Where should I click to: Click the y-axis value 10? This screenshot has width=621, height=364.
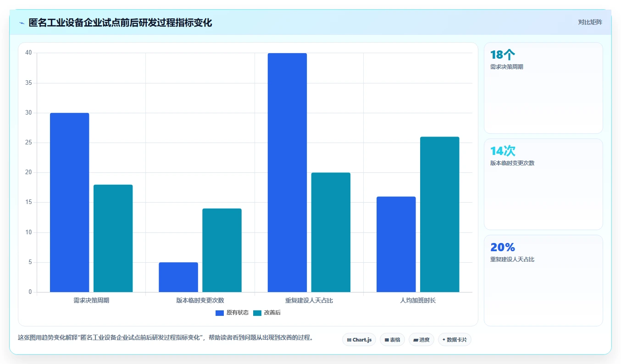[28, 232]
